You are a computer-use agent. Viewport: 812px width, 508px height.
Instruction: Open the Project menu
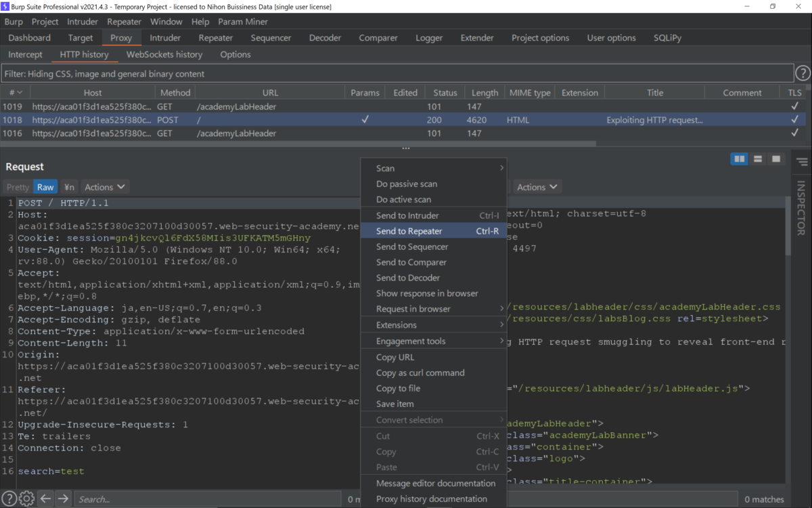(x=45, y=22)
